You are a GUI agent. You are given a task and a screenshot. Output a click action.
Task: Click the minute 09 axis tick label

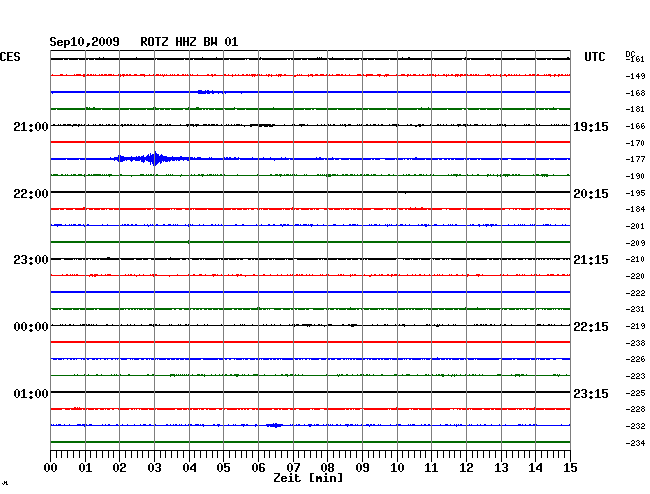pyautogui.click(x=362, y=468)
